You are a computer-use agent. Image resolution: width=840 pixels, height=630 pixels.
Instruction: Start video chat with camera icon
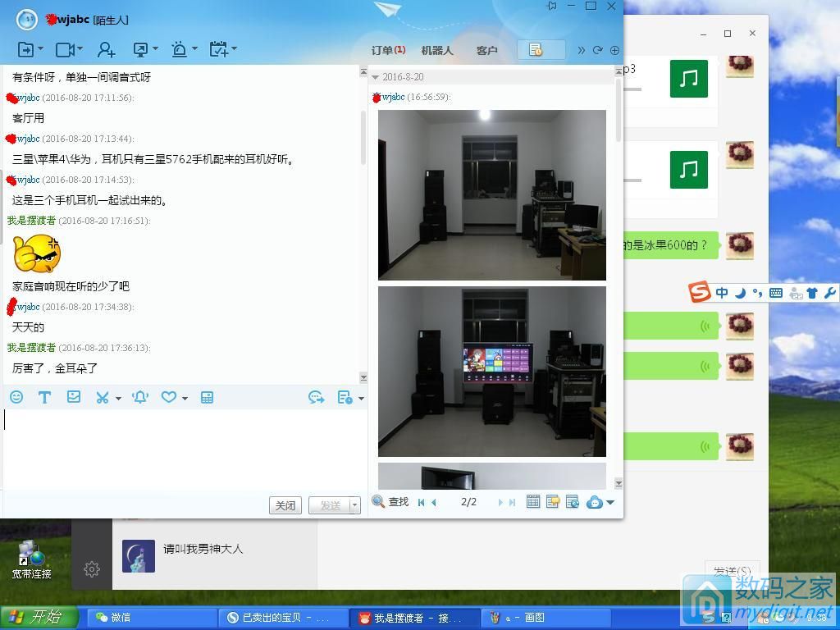point(66,50)
